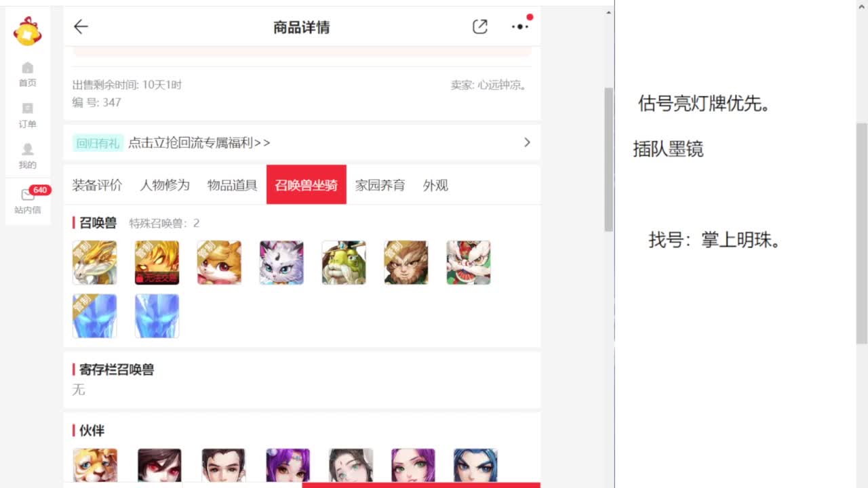Expand the 回归有礼 banner chevron
Screen dimensions: 868x488
527,142
